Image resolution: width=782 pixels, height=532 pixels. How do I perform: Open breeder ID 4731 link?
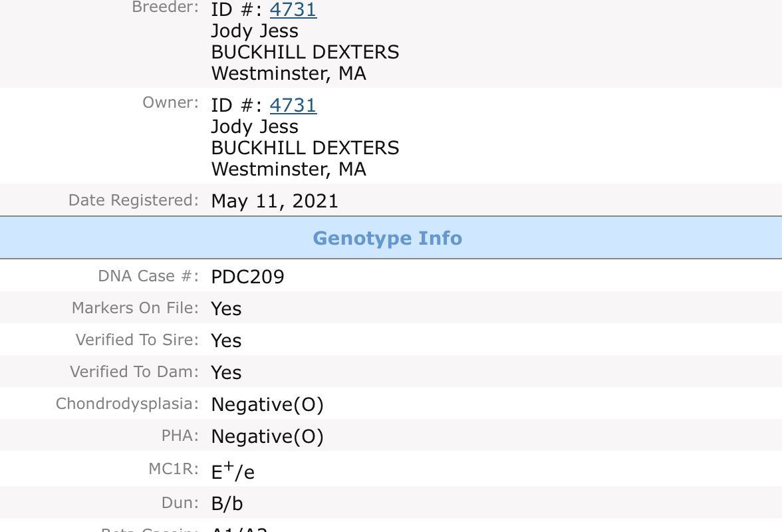(x=293, y=10)
